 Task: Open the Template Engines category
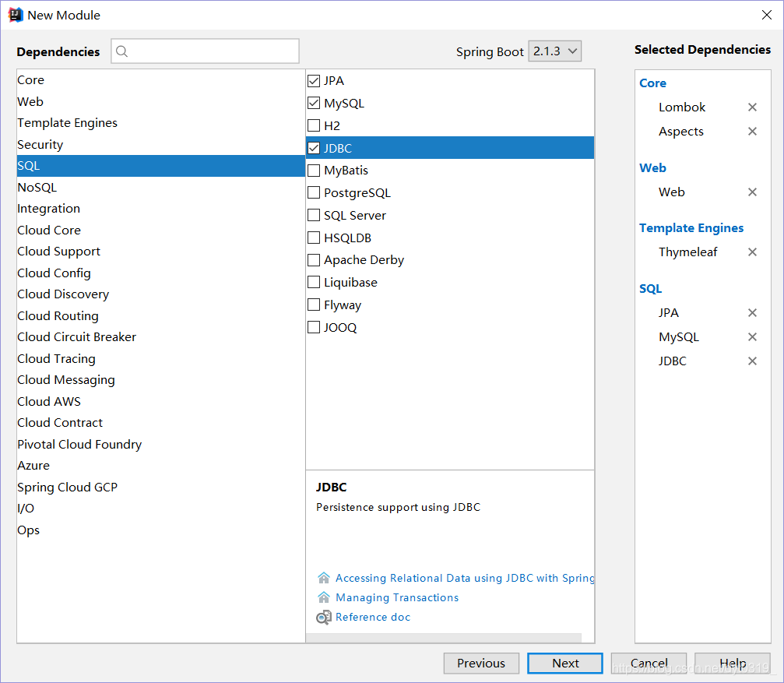click(160, 123)
